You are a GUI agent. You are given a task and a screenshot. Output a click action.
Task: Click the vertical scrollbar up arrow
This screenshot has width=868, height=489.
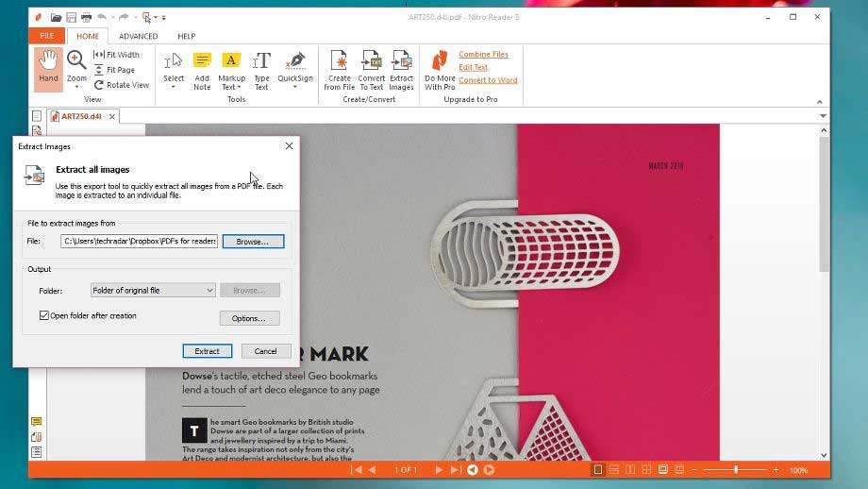(x=824, y=130)
